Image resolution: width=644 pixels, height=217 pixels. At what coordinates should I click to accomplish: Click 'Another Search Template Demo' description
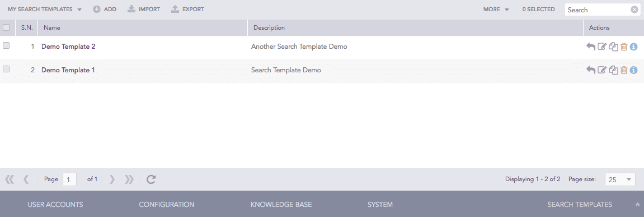[x=299, y=47]
